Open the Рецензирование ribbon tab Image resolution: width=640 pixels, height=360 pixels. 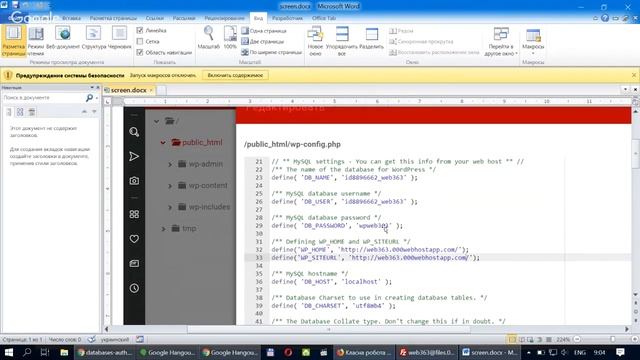point(224,18)
